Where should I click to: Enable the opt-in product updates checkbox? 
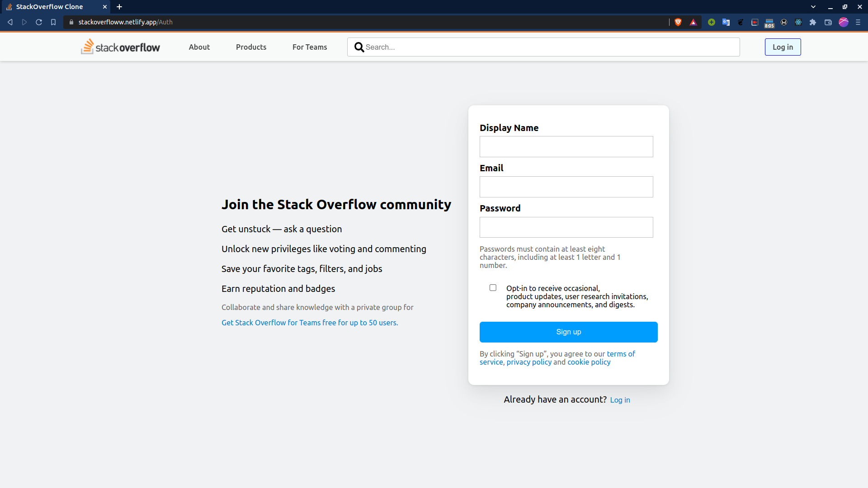click(493, 288)
